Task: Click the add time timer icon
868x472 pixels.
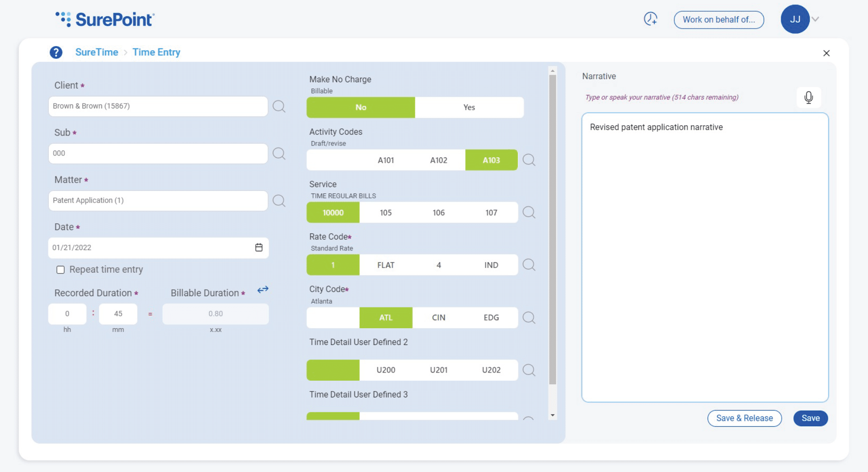Action: click(x=650, y=19)
